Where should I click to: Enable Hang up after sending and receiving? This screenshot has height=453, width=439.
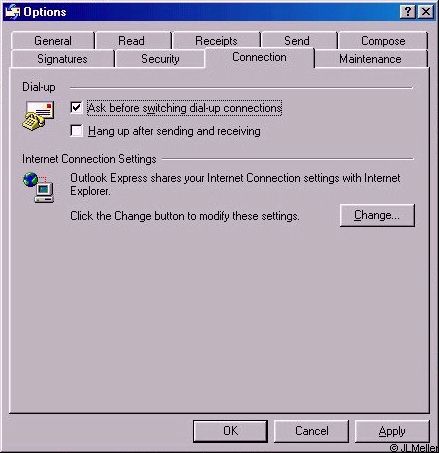point(76,131)
